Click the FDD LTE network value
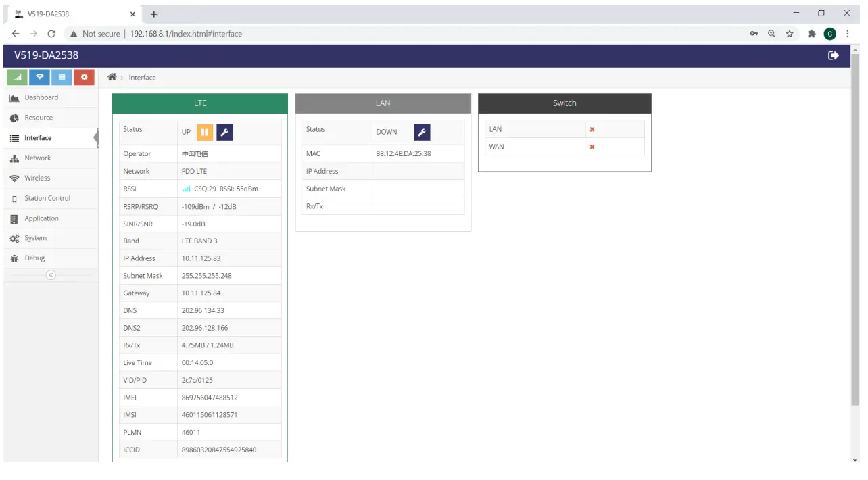Viewport: 868px width, 480px height. point(194,172)
